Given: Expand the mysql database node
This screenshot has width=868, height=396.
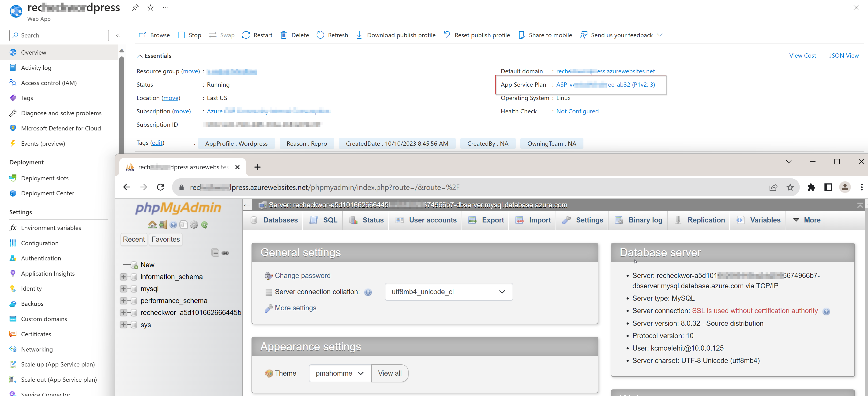Looking at the screenshot, I should point(123,289).
